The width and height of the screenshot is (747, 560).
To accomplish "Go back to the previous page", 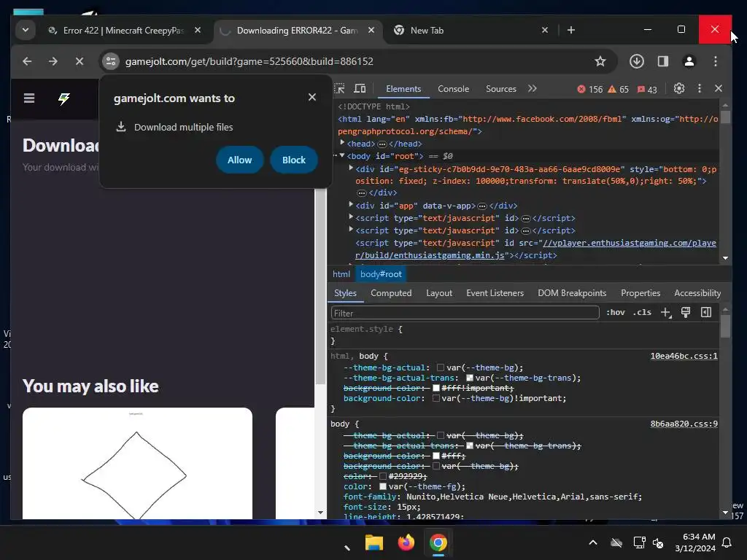I will click(27, 61).
